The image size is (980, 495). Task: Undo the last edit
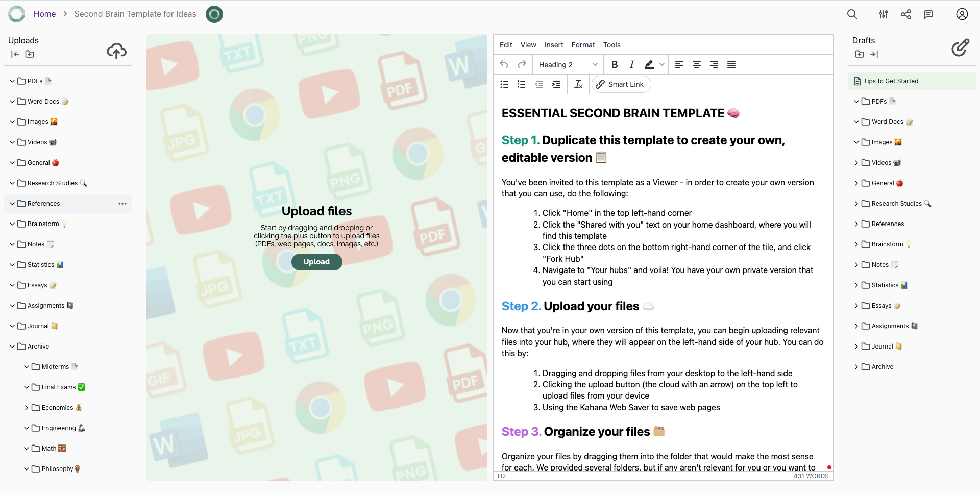[504, 64]
